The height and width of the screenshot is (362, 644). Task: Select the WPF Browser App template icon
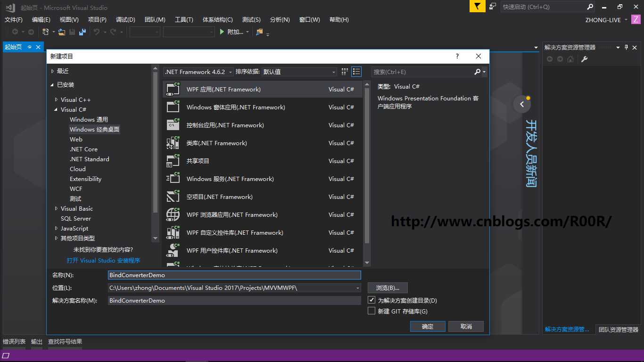click(173, 214)
